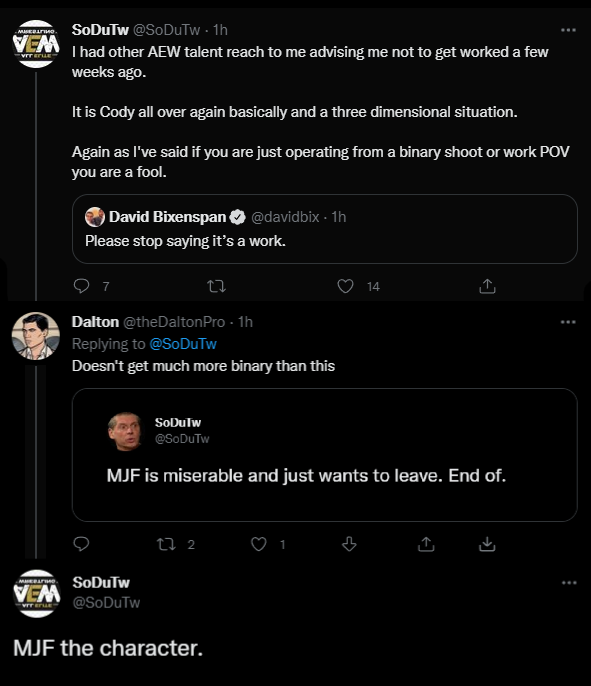The image size is (591, 686).
Task: Click the David Bixenspan small avatar
Action: [95, 217]
